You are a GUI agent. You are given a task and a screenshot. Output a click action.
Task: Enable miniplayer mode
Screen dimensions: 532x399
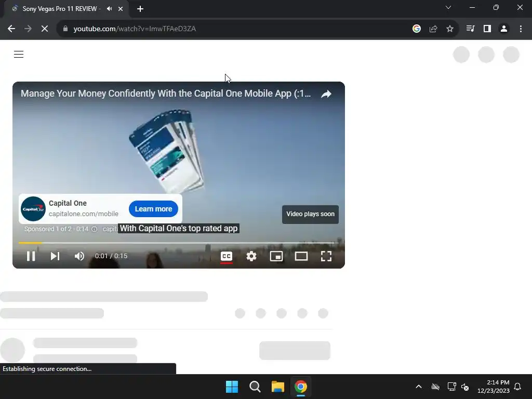coord(276,256)
